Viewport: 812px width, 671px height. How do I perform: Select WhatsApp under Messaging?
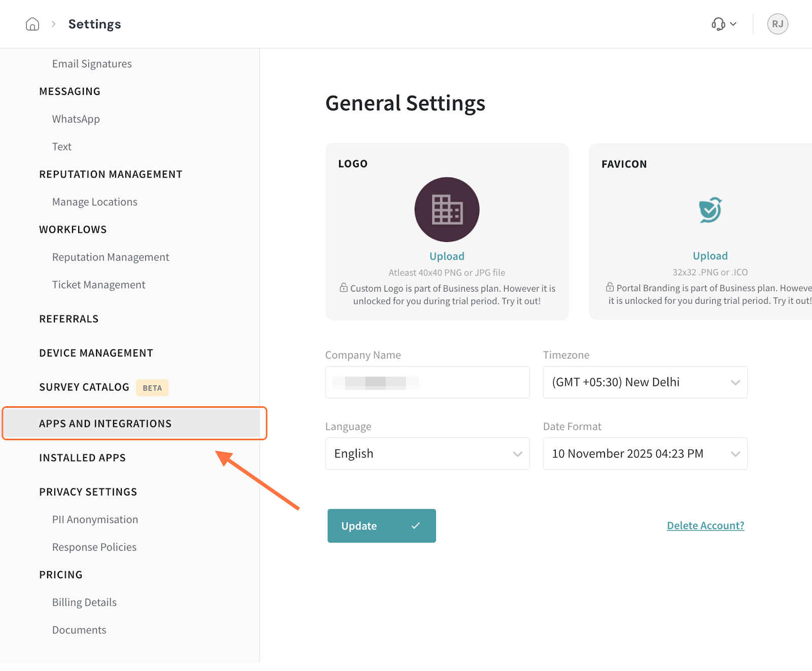click(76, 119)
